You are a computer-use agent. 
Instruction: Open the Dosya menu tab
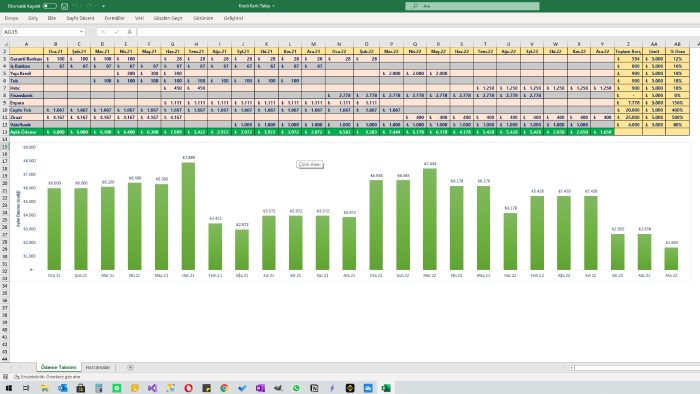[x=11, y=18]
